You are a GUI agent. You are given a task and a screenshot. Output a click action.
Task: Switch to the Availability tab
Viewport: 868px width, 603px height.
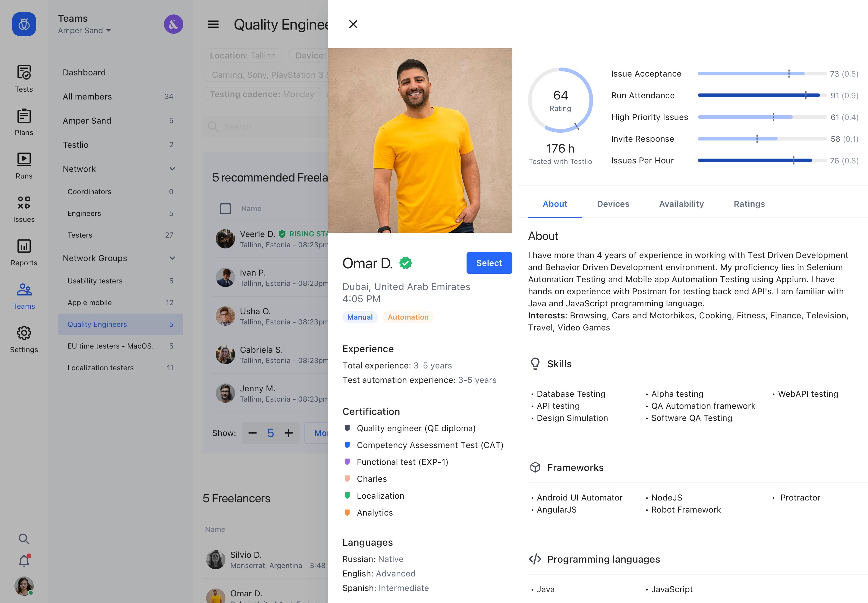681,204
